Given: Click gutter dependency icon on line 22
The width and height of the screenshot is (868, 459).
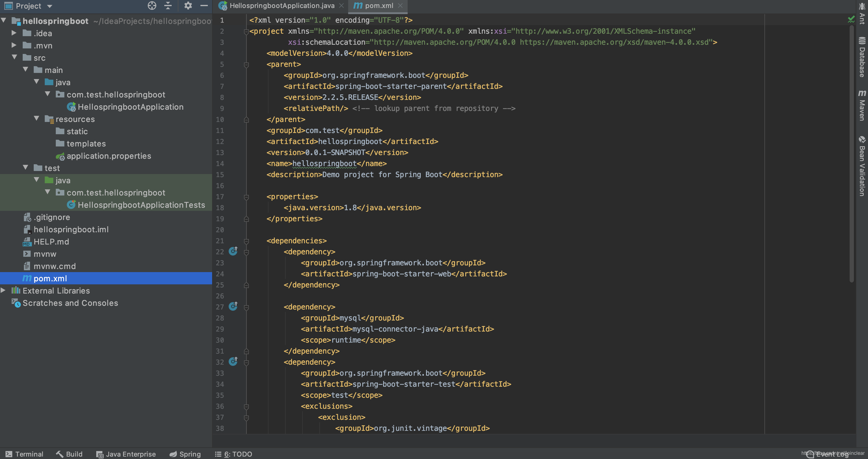Looking at the screenshot, I should (233, 251).
